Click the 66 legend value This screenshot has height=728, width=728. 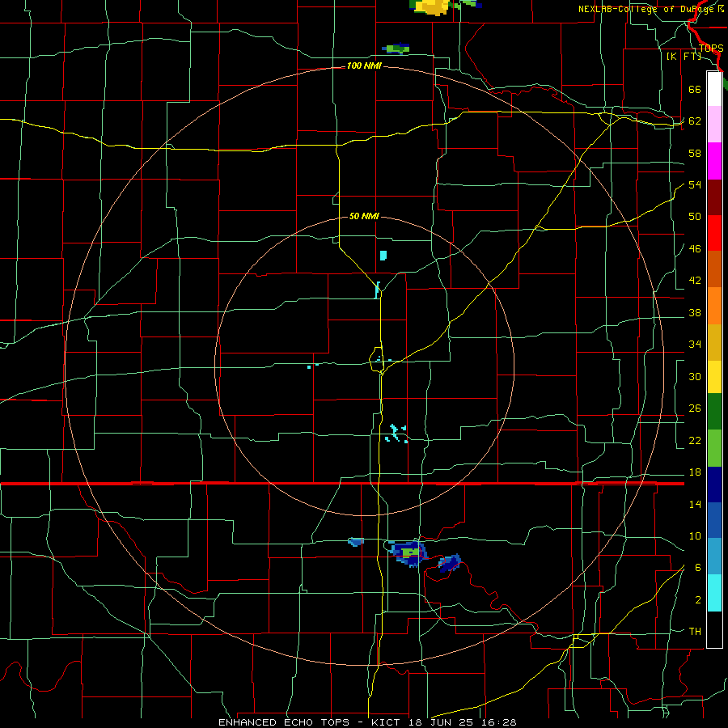coord(695,89)
